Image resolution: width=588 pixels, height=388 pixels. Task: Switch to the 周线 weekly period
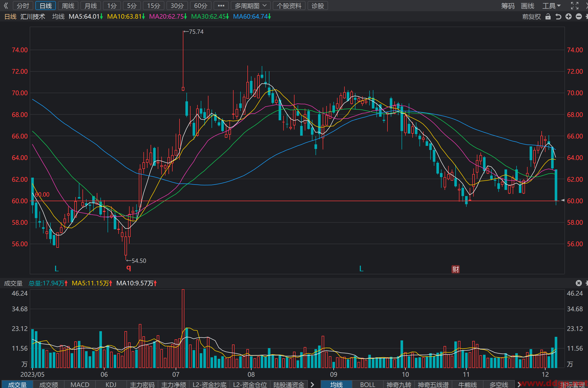pos(68,6)
